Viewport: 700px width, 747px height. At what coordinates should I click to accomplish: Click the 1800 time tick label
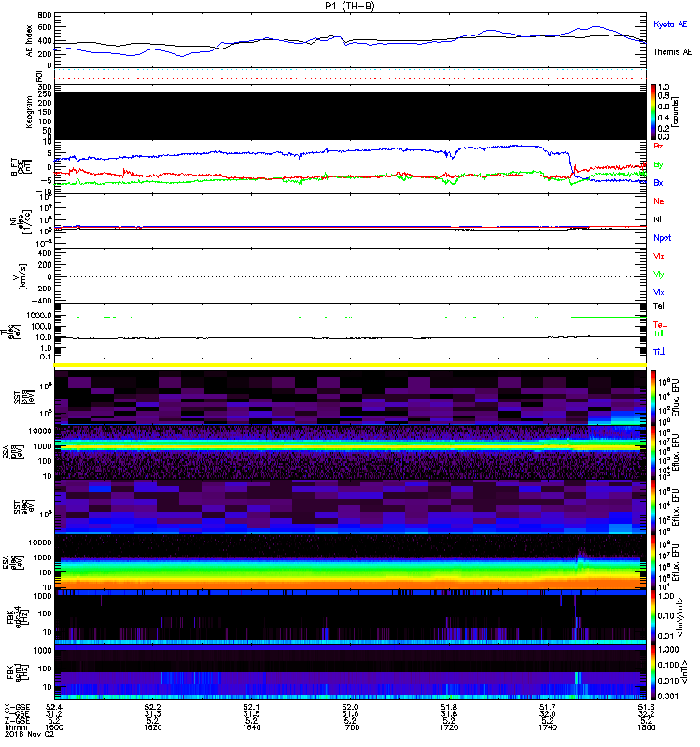(x=646, y=727)
